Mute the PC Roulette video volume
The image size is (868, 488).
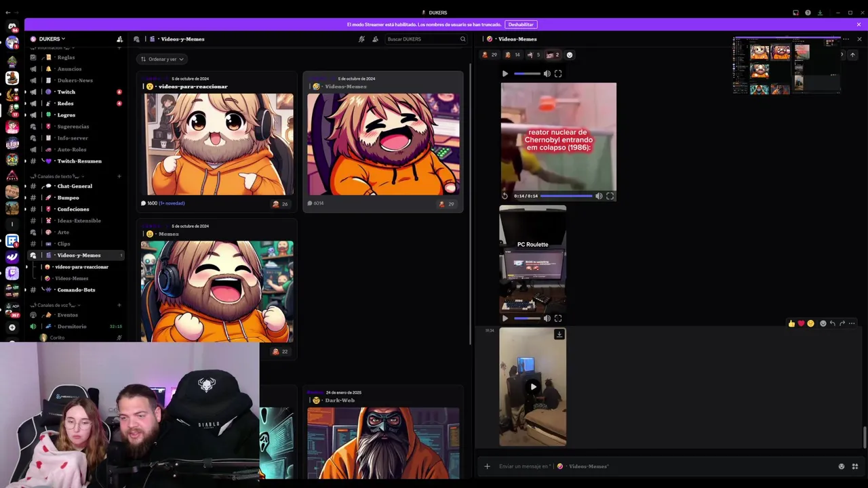tap(547, 319)
